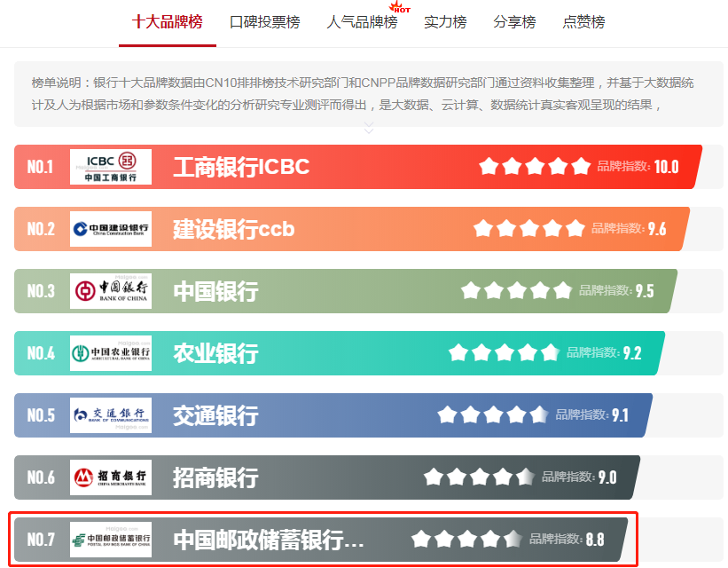The image size is (728, 568).
Task: Click the star rating for 工商银行ICBC
Action: 534,166
